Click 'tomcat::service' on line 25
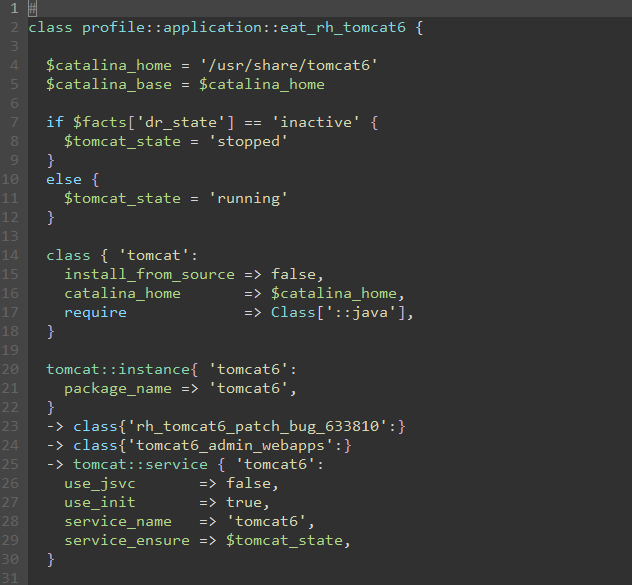632x585 pixels. coord(140,464)
